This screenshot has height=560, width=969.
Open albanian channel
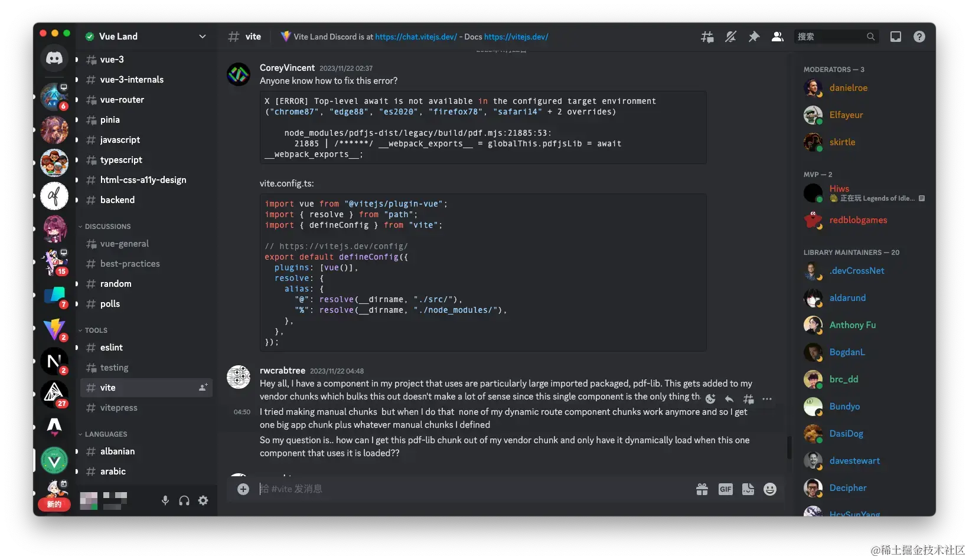(146, 451)
